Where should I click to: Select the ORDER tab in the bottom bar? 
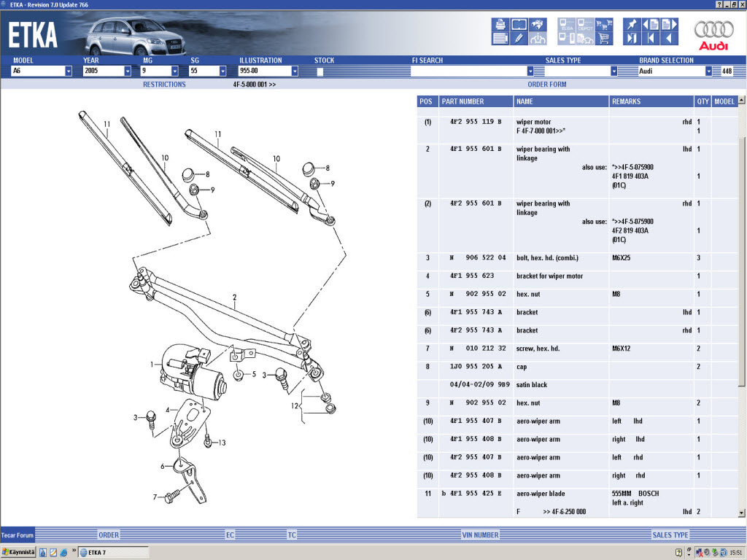coord(109,535)
